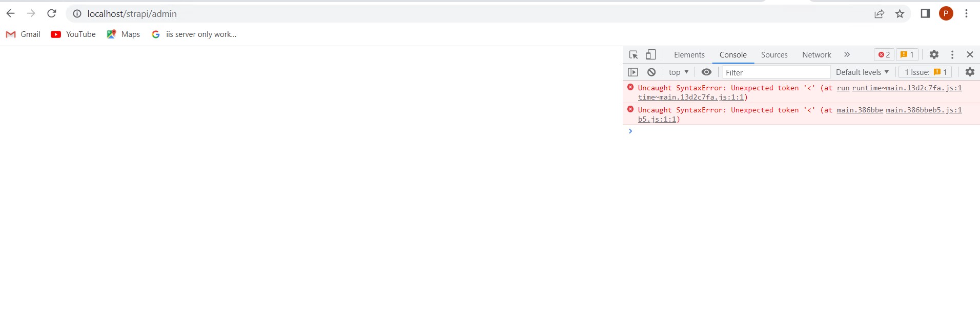Open DevTools three-dot customize menu
Screen dimensions: 980x332
click(952, 55)
